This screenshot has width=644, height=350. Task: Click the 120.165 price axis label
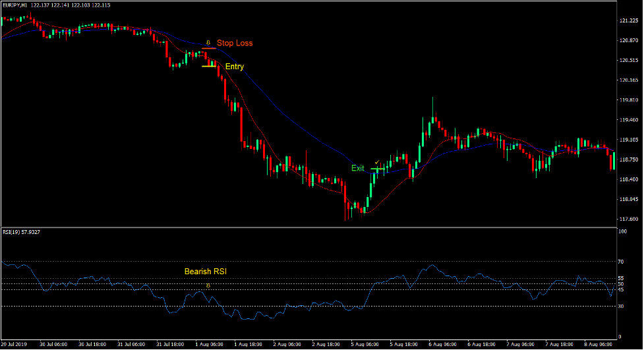coord(629,80)
